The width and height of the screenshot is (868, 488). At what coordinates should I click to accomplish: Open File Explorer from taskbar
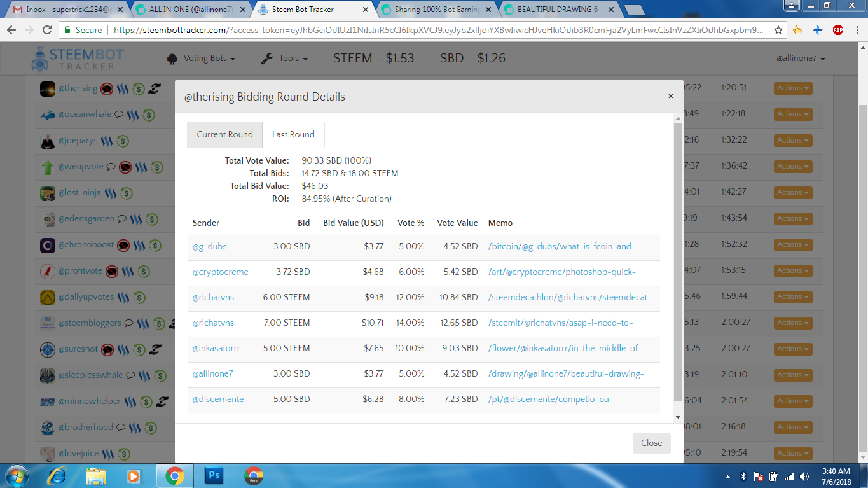pos(96,475)
